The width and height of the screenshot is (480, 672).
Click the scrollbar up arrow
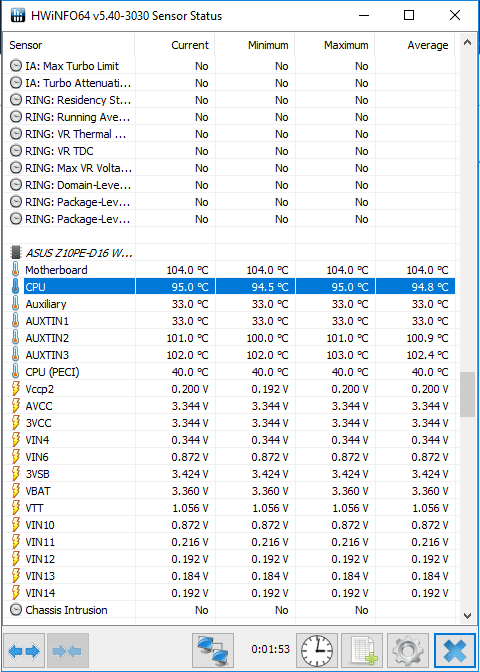click(468, 43)
